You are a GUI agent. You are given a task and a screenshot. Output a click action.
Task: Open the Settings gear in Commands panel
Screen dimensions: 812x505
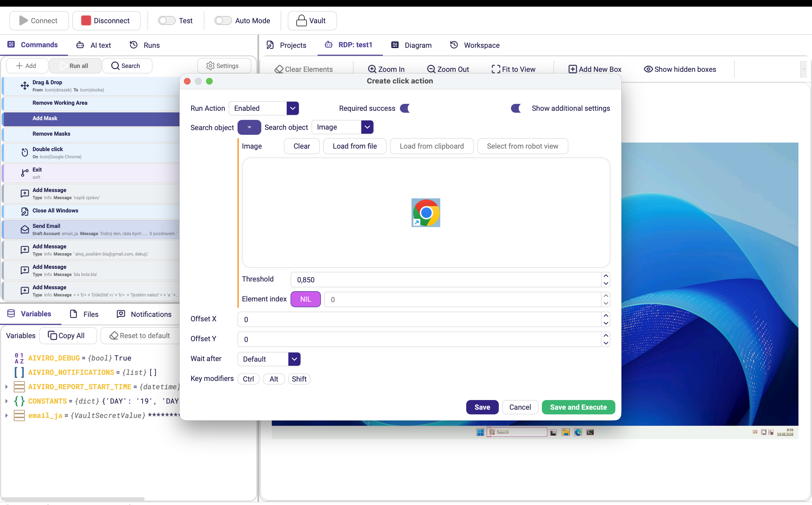tap(210, 66)
